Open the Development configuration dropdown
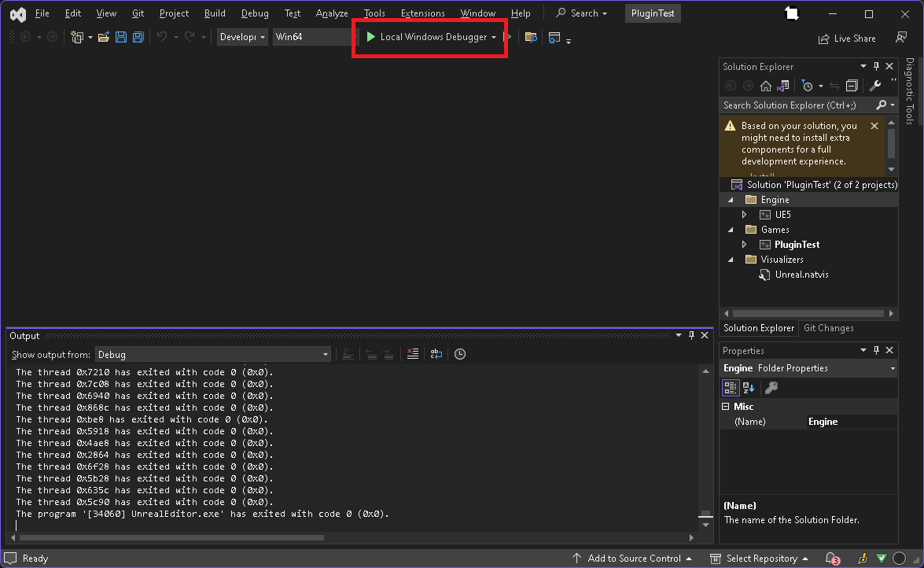924x568 pixels. [242, 36]
